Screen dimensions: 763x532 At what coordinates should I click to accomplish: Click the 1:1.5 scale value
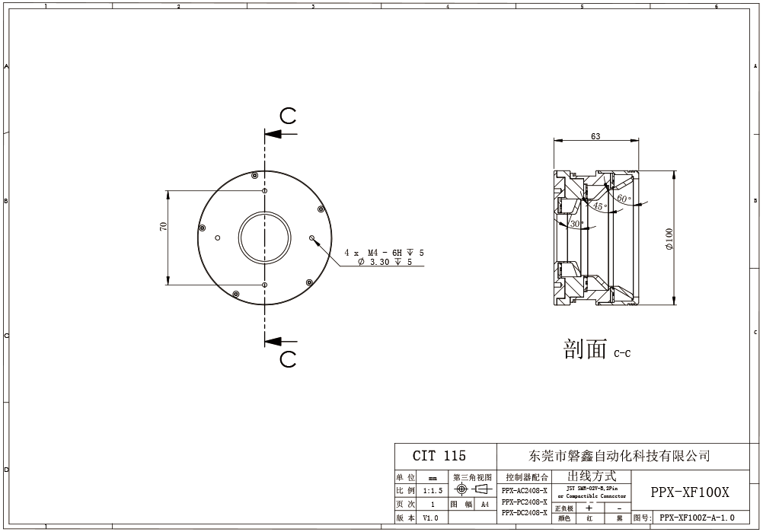431,491
